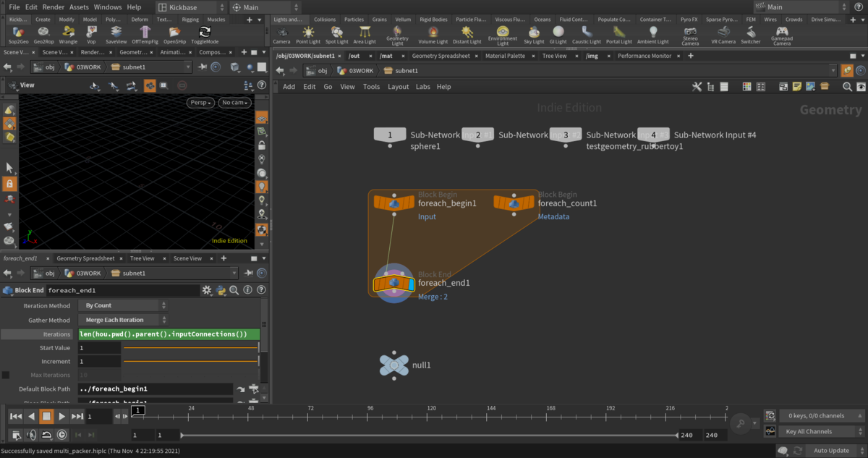Open the Iteration Method dropdown
The width and height of the screenshot is (868, 458).
coord(123,305)
